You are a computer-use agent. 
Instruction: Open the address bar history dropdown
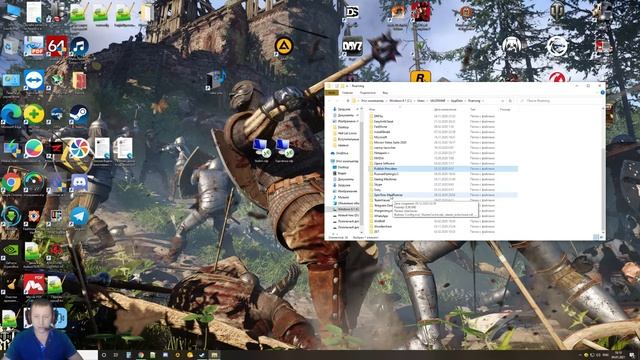click(x=502, y=100)
